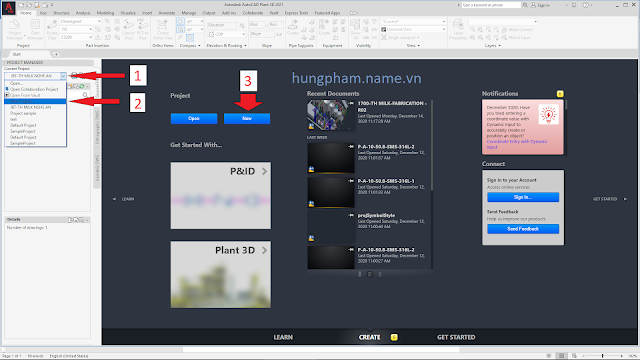Open the Current Project dropdown arrow

pos(63,76)
